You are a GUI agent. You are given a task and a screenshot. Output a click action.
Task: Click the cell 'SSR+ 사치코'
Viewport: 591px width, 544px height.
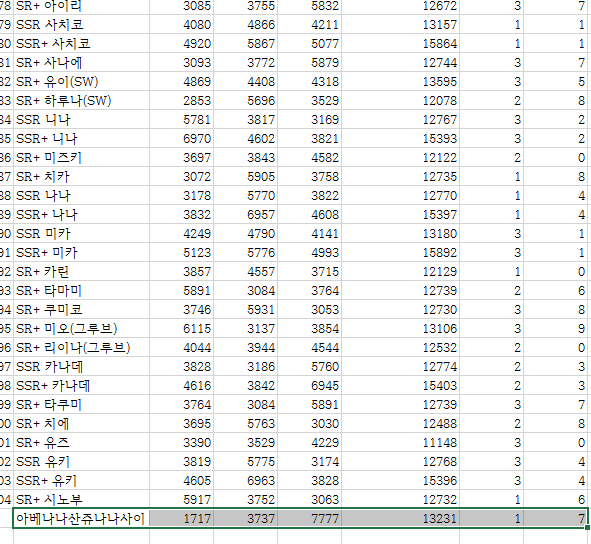click(x=81, y=43)
